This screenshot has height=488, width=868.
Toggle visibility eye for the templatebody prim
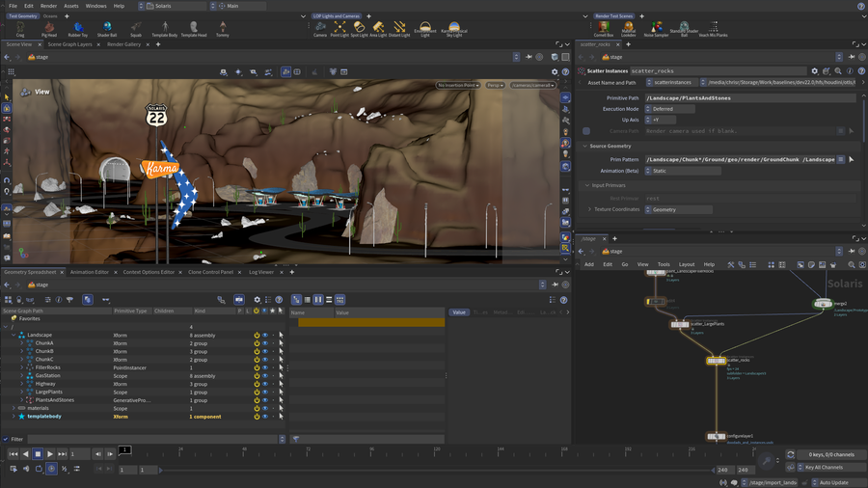(265, 417)
